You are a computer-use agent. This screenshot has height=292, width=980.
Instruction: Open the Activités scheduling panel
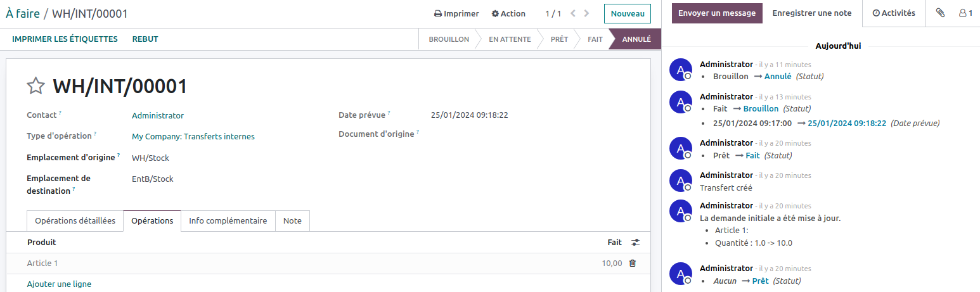tap(894, 13)
